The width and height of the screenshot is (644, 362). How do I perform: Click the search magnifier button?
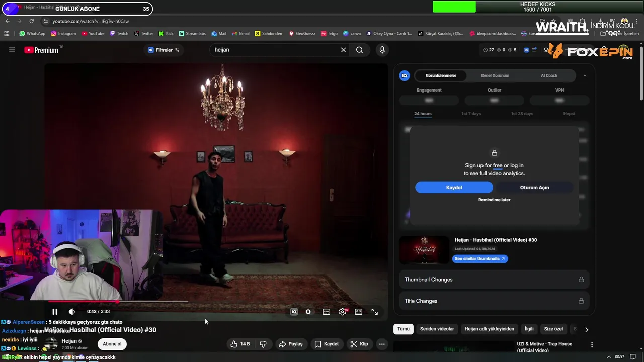click(360, 50)
